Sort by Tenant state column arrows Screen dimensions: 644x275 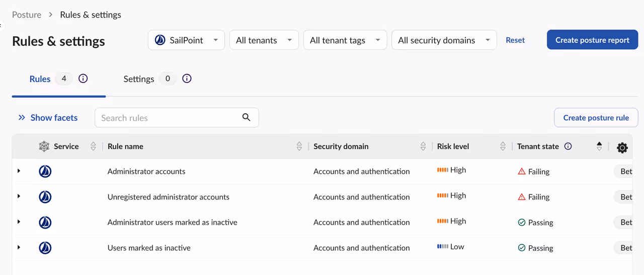tap(599, 147)
